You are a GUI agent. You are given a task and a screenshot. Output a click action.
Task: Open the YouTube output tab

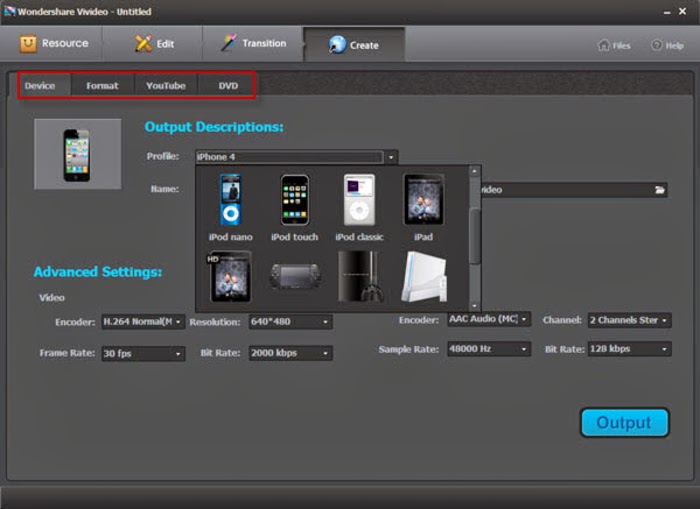pos(166,85)
